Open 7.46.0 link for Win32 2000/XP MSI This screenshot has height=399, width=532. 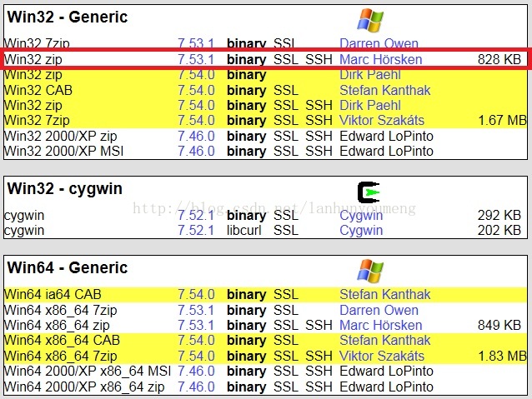coord(196,152)
